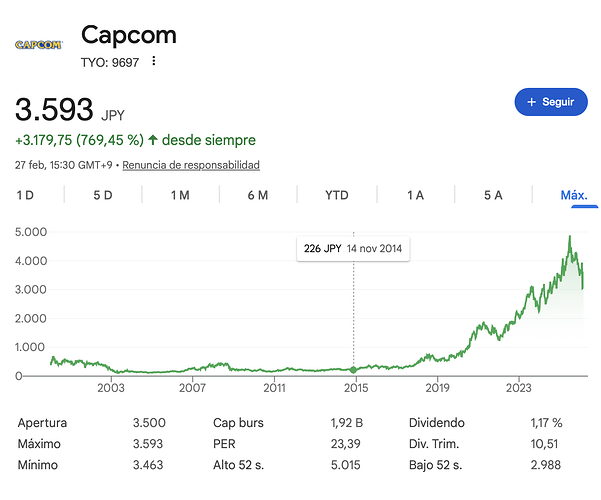Show the 5 A chart range
This screenshot has width=601, height=500.
[x=493, y=195]
